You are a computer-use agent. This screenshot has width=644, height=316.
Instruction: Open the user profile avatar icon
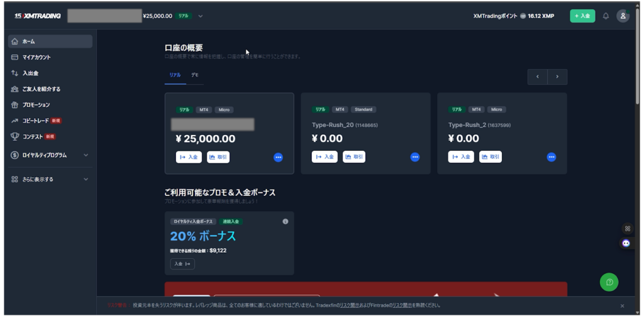[x=623, y=16]
